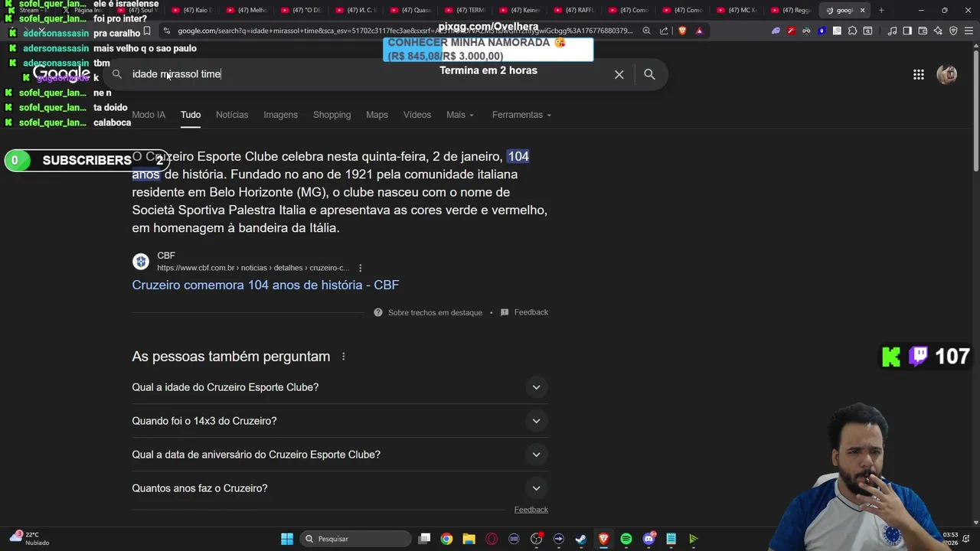Switch to Vídeos tab
Viewport: 980px width, 551px height.
[417, 115]
